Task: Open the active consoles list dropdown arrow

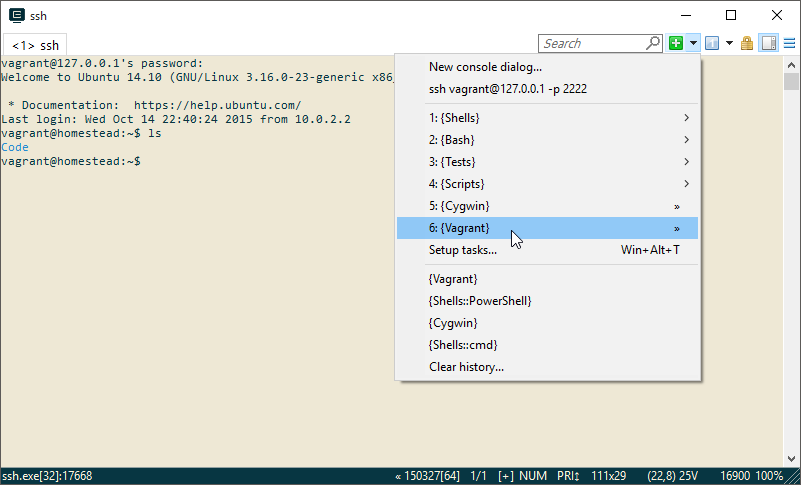Action: point(729,43)
